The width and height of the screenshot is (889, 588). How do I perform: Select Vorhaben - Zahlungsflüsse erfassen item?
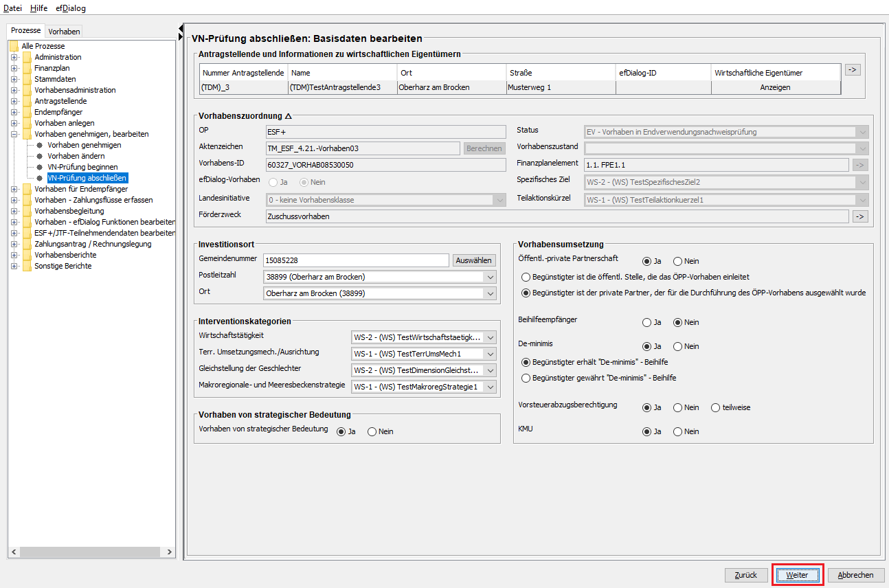pyautogui.click(x=93, y=200)
